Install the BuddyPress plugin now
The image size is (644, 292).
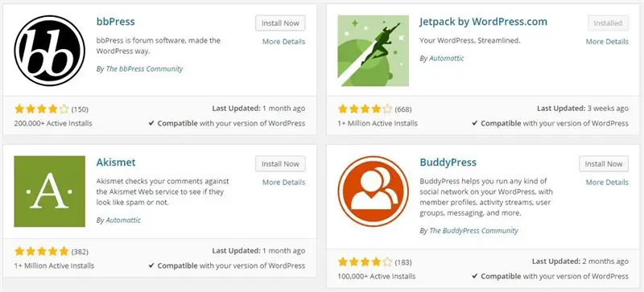pos(604,164)
